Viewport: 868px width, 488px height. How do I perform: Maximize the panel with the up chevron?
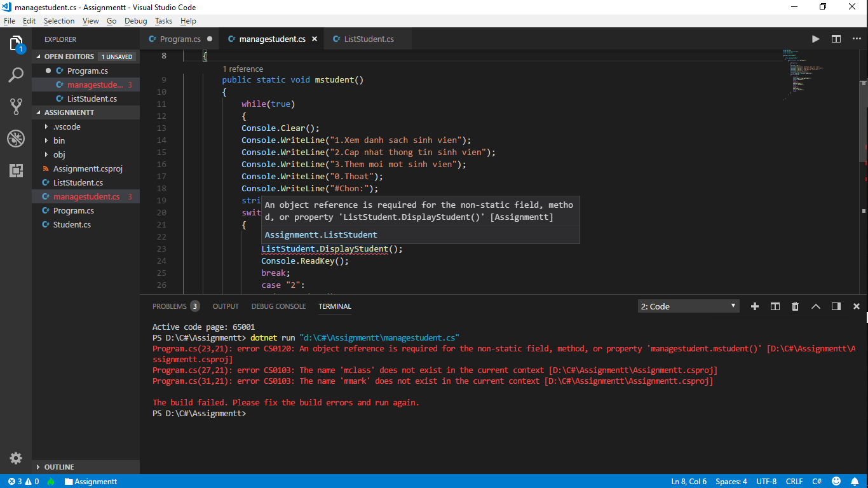(x=815, y=306)
